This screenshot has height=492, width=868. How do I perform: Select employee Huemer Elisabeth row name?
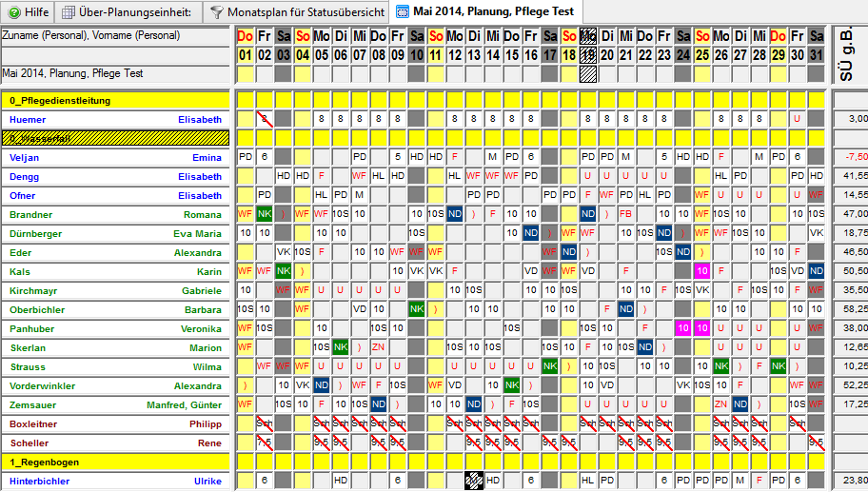(115, 119)
